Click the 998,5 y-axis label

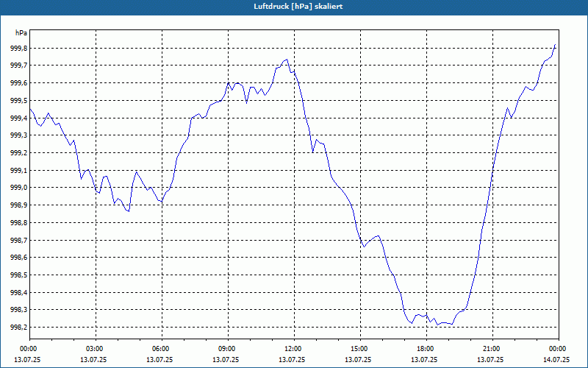[x=18, y=275]
